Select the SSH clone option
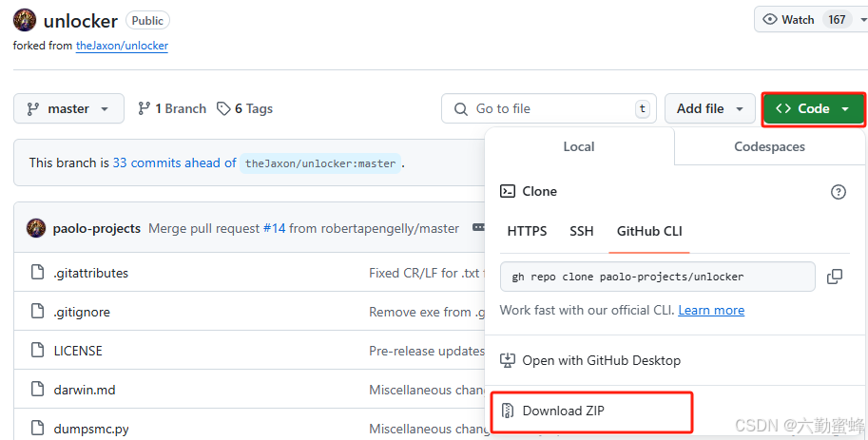The image size is (868, 440). point(581,231)
